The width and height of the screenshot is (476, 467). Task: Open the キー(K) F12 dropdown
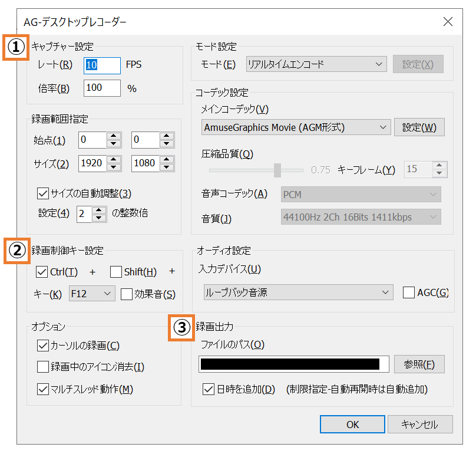click(x=92, y=294)
